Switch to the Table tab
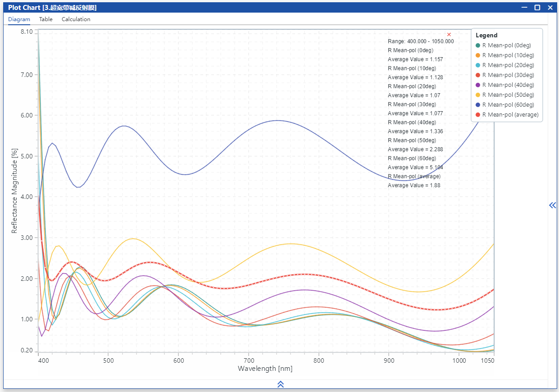 (x=45, y=19)
